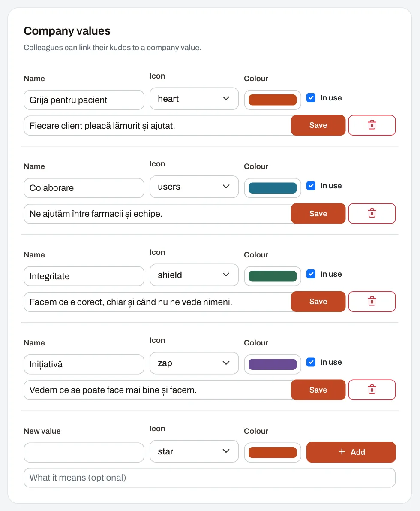Open the shield icon dropdown
This screenshot has height=511, width=420.
(194, 275)
